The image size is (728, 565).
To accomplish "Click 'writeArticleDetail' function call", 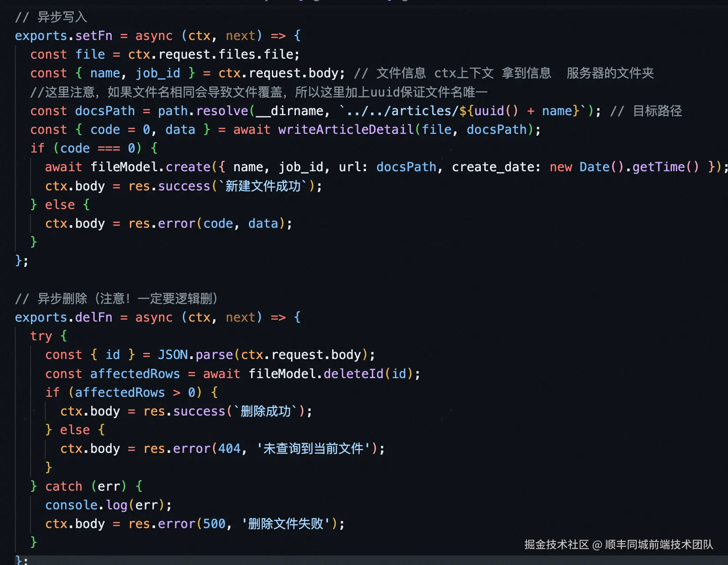I will tap(346, 130).
